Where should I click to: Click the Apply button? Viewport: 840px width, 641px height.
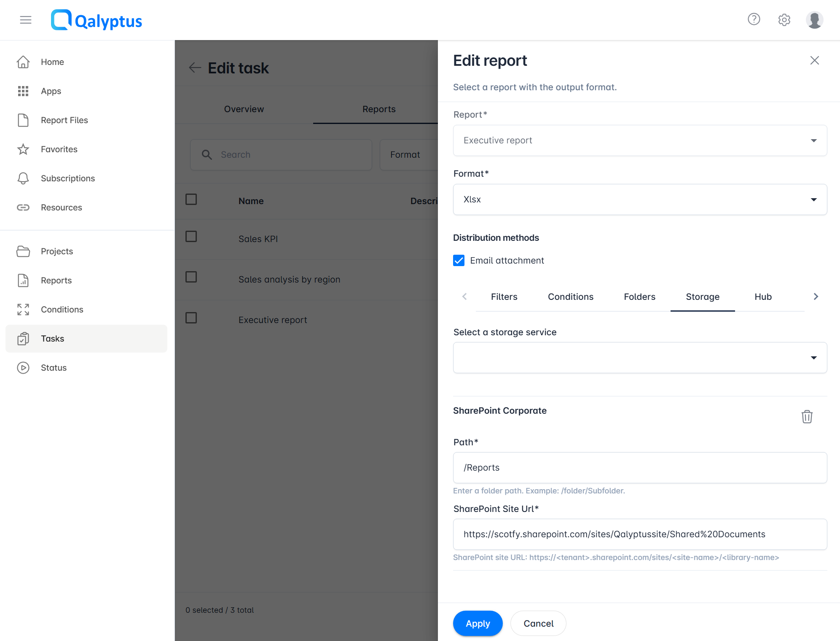pyautogui.click(x=478, y=623)
